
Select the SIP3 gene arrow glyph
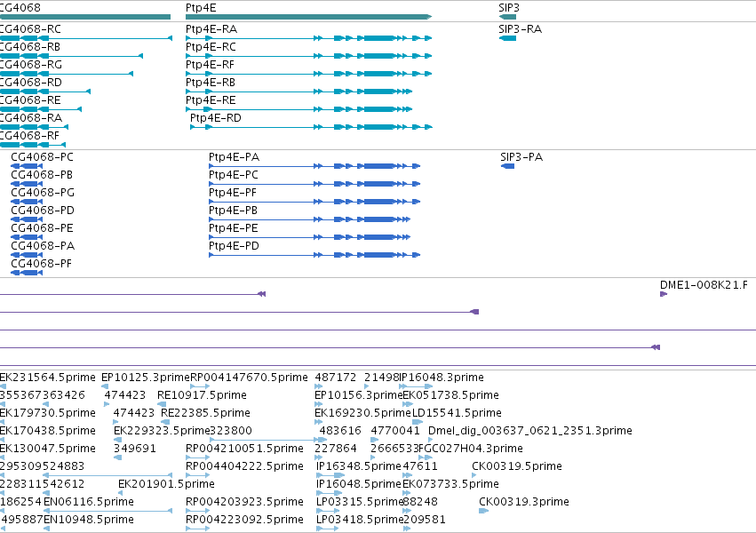coord(507,17)
